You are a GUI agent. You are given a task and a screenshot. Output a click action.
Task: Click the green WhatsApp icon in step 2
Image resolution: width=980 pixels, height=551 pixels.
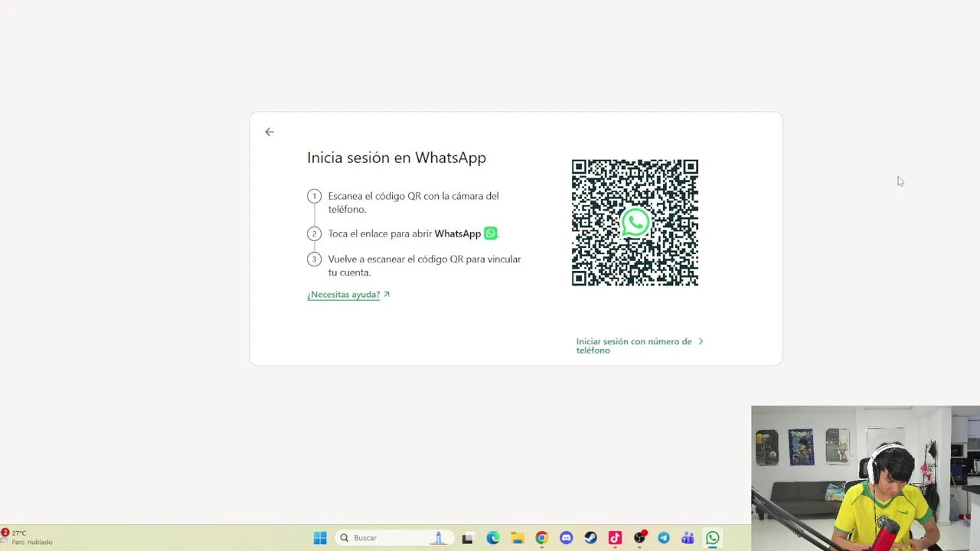coord(490,233)
